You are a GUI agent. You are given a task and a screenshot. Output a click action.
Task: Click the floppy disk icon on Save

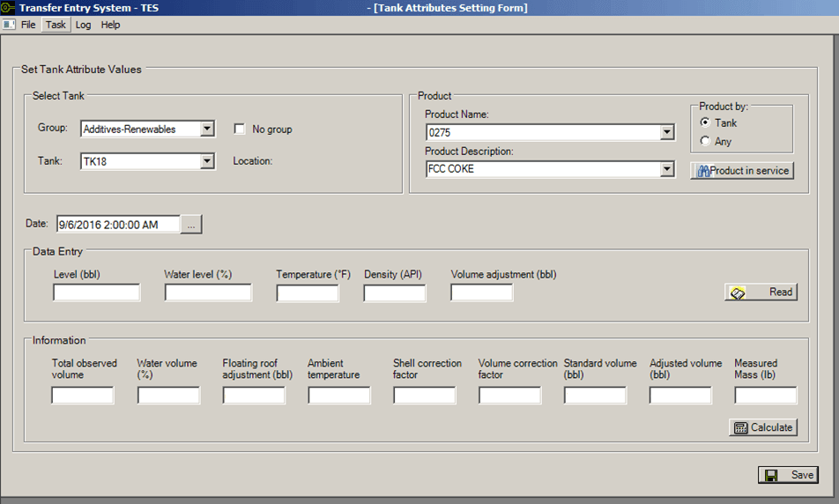coord(771,475)
